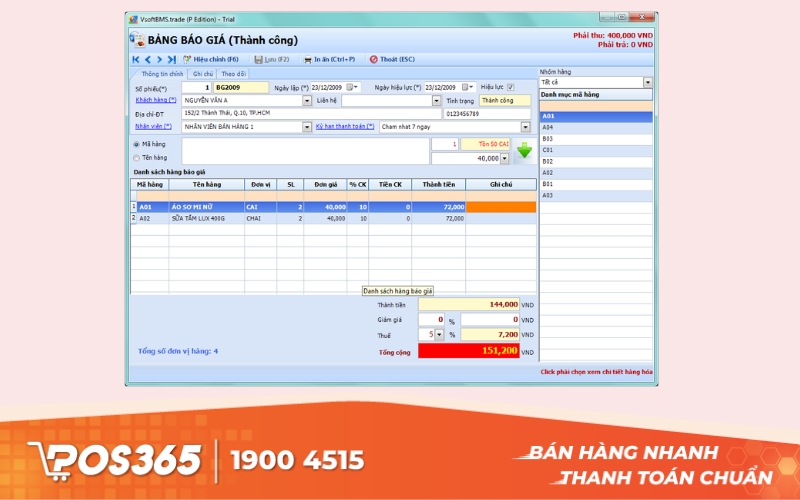800x500 pixels.
Task: Open Ngày lập date picker
Action: point(352,87)
